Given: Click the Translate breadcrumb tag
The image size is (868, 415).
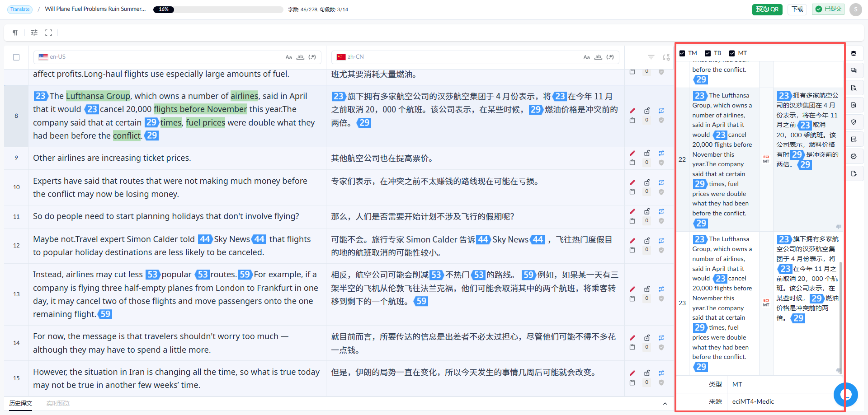Looking at the screenshot, I should 20,9.
